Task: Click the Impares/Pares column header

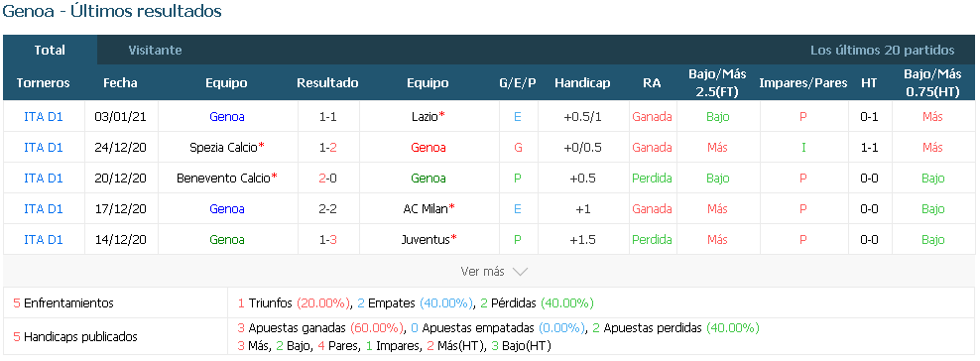Action: pos(803,83)
